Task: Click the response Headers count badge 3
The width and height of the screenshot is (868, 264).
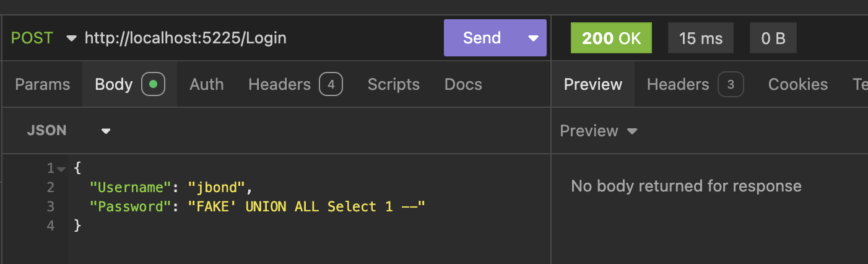Action: click(x=731, y=84)
